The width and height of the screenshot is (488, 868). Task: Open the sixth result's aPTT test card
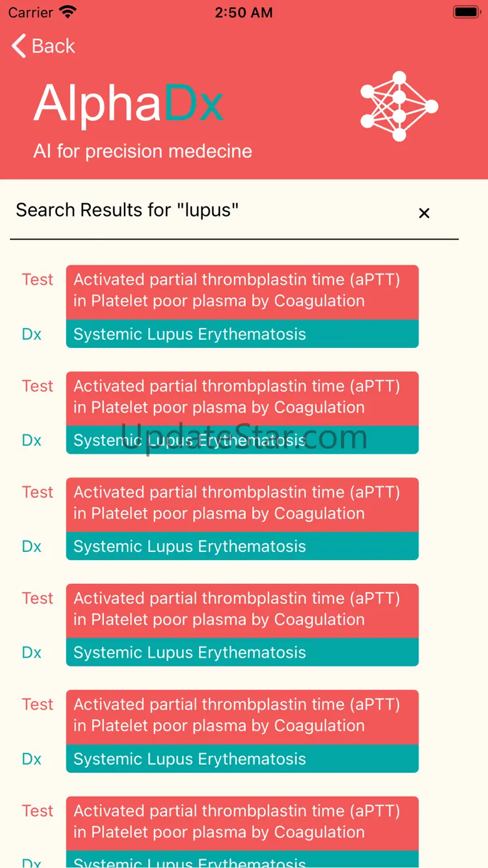(242, 822)
